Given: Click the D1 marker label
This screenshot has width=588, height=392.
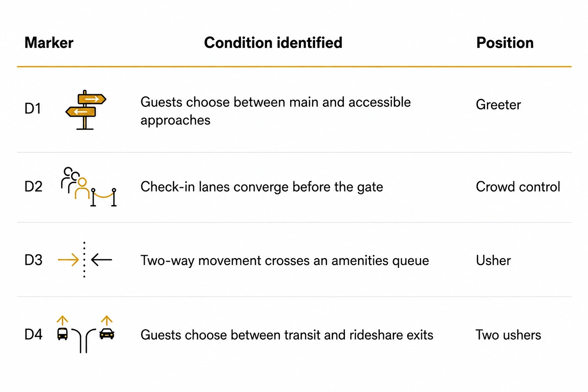Looking at the screenshot, I should tap(33, 109).
